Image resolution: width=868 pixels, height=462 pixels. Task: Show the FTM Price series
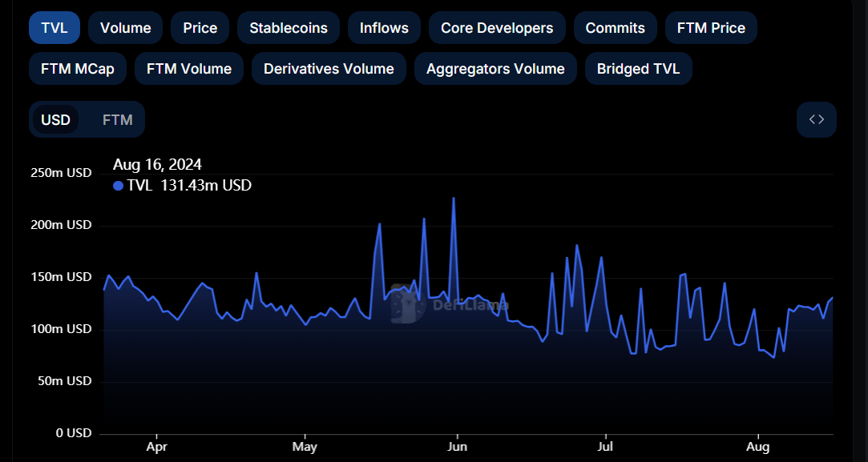(711, 28)
